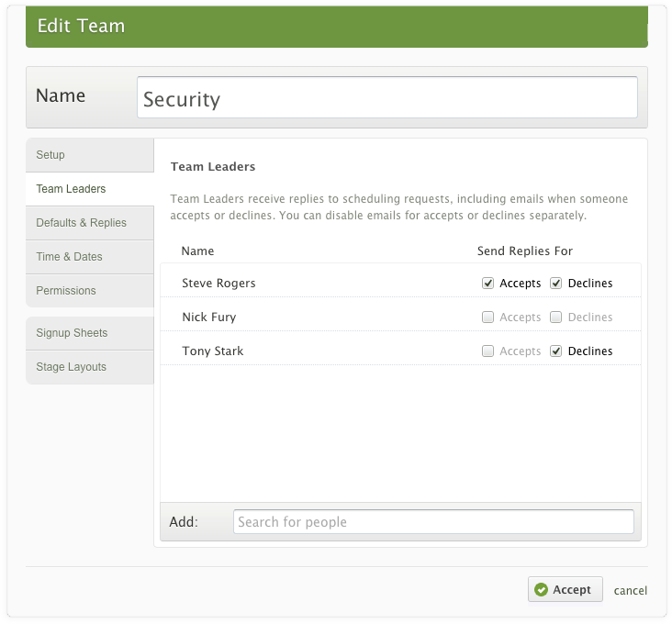Viewport: 672px width, 624px height.
Task: Enable Declines for Nick Fury
Action: point(556,318)
